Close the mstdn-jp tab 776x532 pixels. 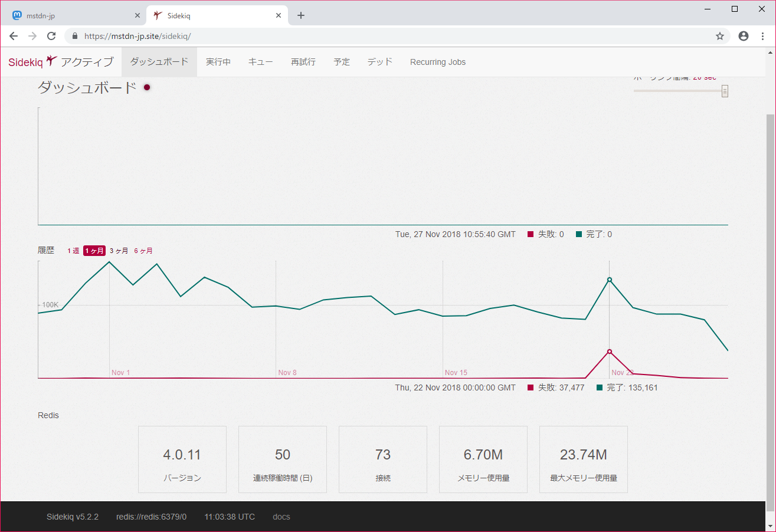tap(137, 15)
